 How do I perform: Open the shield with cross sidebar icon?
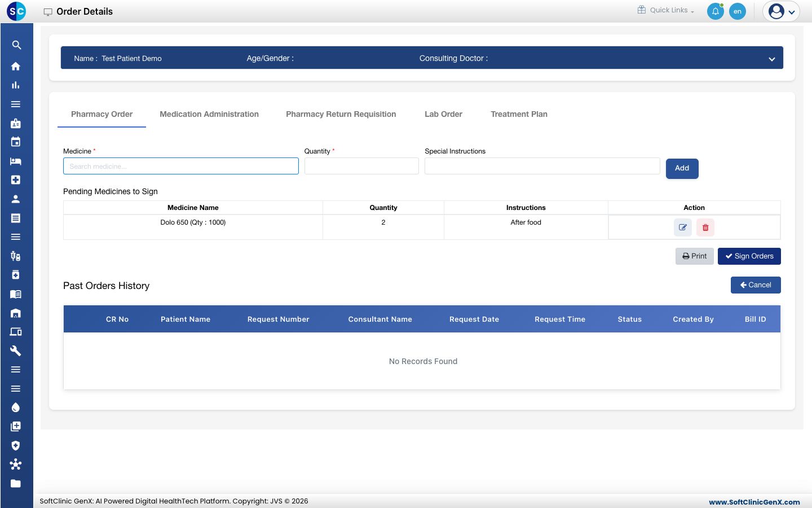coord(16,445)
